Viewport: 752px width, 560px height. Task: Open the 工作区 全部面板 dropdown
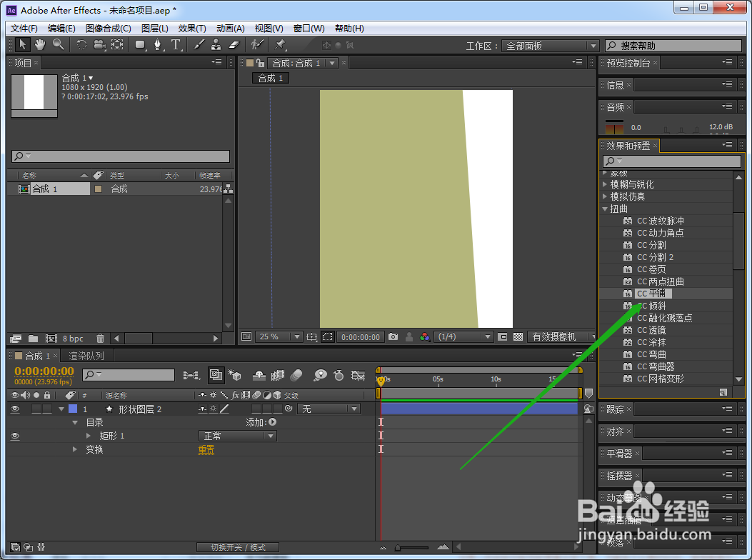[551, 46]
